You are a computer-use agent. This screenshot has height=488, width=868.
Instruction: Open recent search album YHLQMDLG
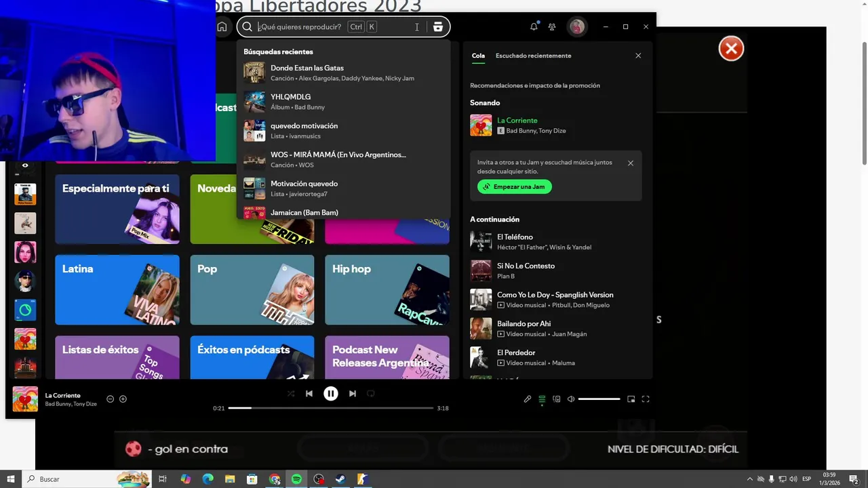click(x=343, y=102)
